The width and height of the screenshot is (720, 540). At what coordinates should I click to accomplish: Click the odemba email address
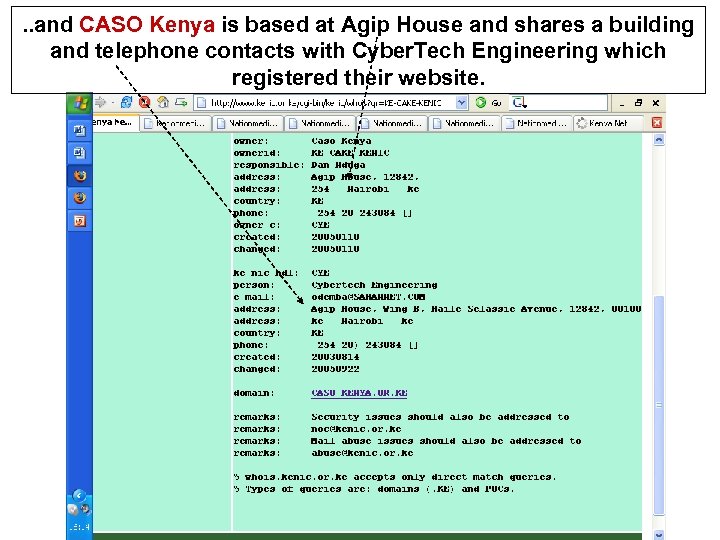pos(368,297)
